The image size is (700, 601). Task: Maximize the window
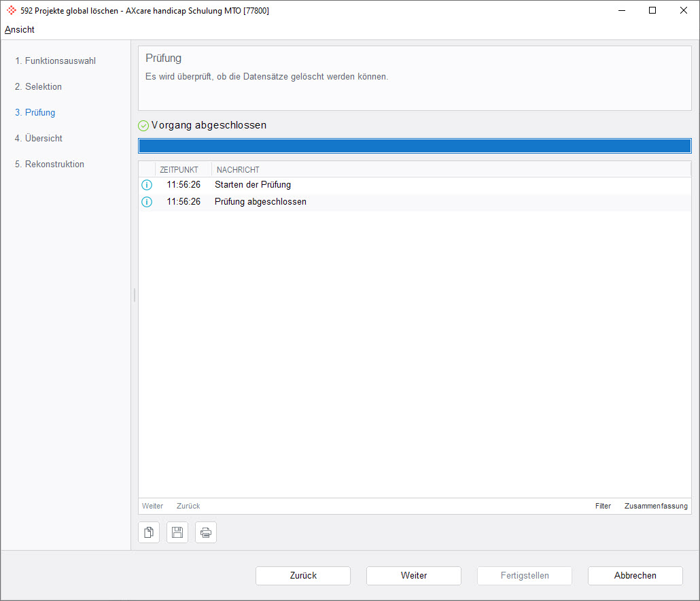[x=652, y=10]
